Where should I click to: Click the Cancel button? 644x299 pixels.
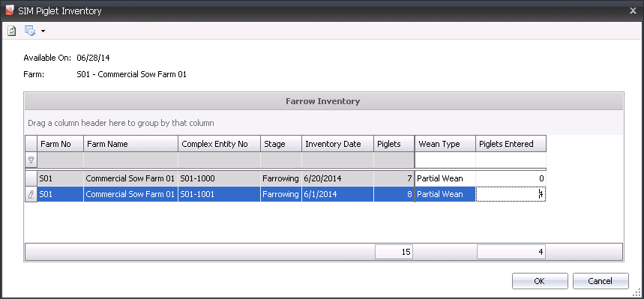601,281
